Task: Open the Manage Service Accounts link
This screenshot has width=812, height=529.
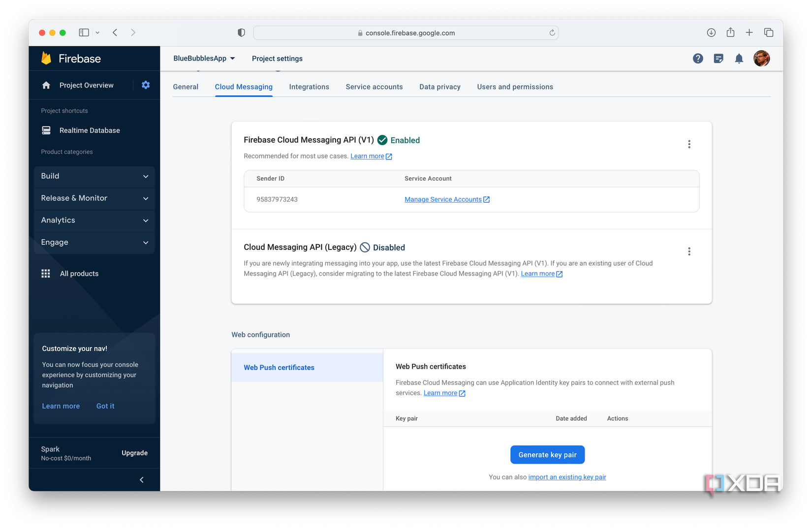Action: click(447, 199)
